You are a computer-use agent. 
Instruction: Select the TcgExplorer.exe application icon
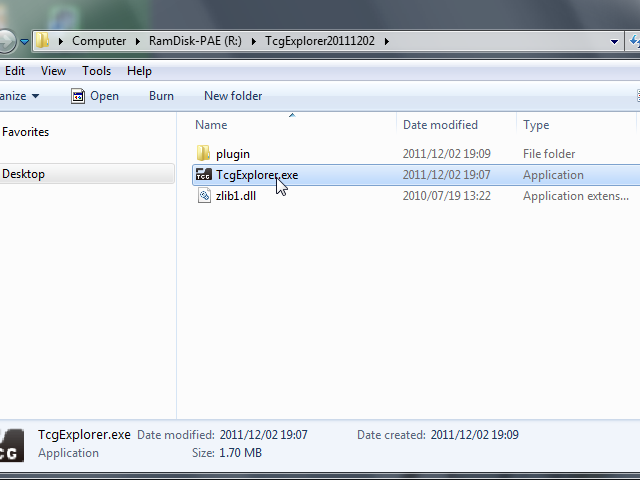click(204, 175)
